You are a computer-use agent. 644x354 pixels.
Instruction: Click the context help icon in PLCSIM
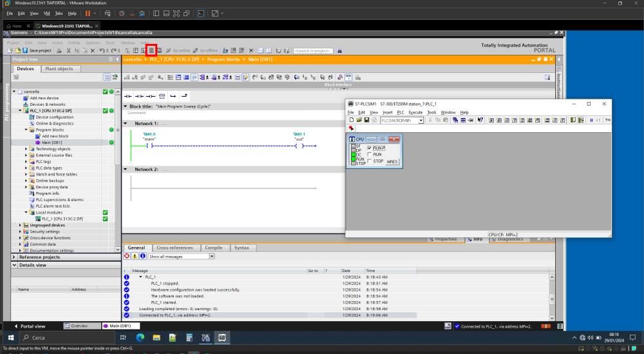point(480,120)
